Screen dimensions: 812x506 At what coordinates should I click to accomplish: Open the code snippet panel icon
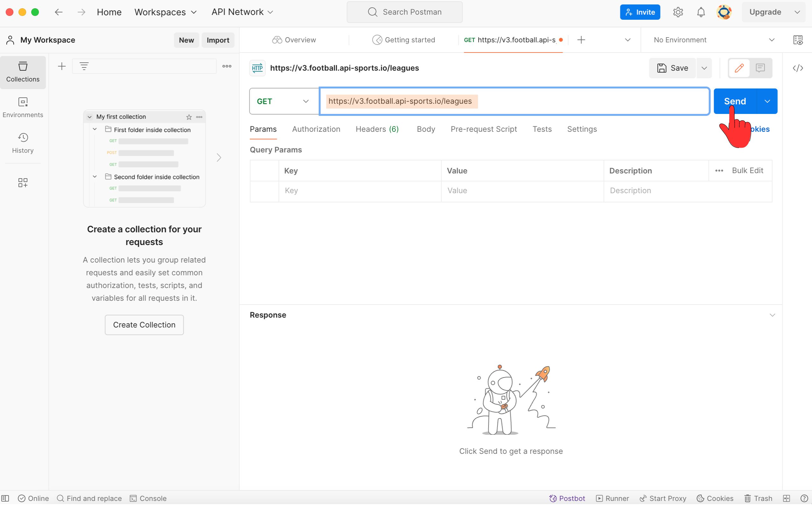click(798, 68)
